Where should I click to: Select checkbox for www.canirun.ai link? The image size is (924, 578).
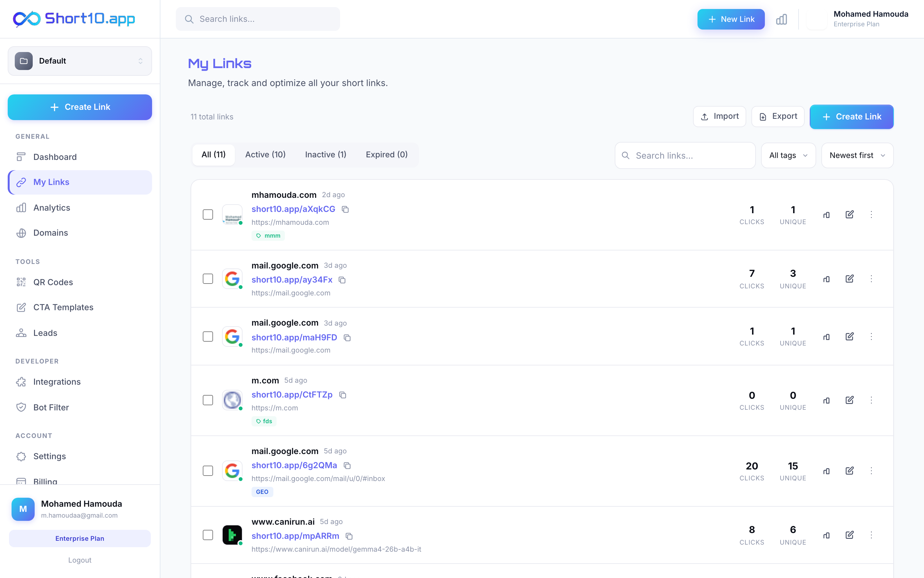coord(208,535)
